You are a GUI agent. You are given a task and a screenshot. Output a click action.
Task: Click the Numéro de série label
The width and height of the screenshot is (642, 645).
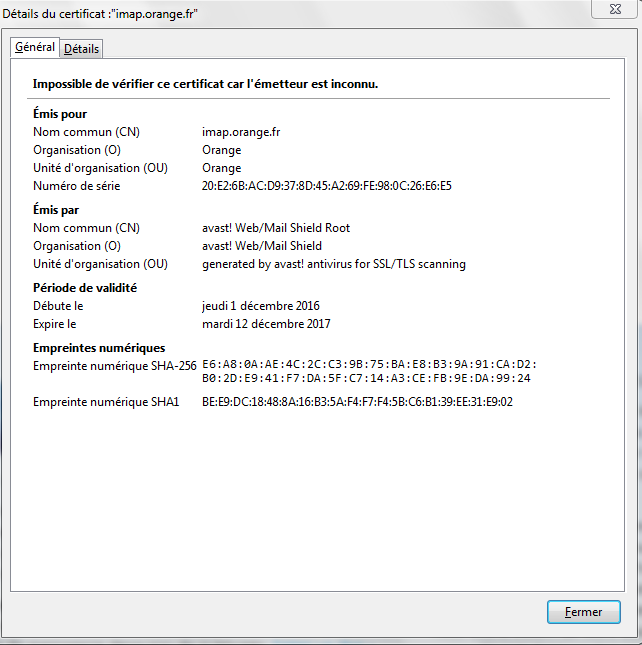pos(76,186)
